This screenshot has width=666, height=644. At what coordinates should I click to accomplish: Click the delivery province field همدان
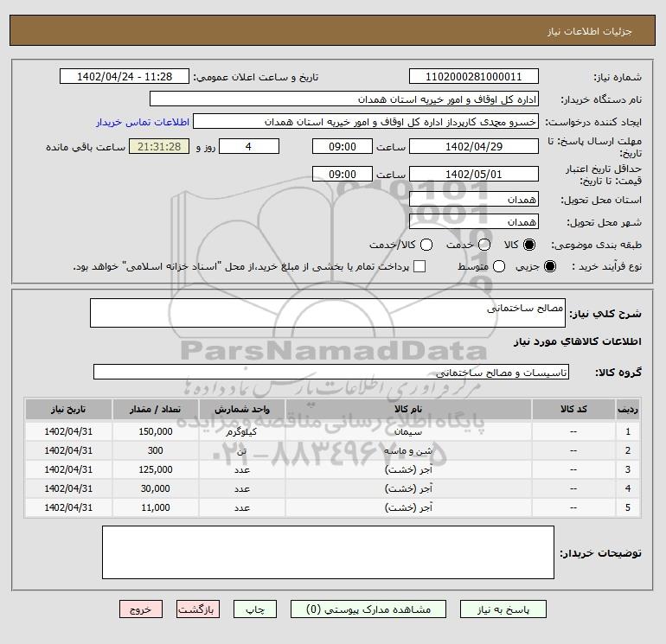474,199
